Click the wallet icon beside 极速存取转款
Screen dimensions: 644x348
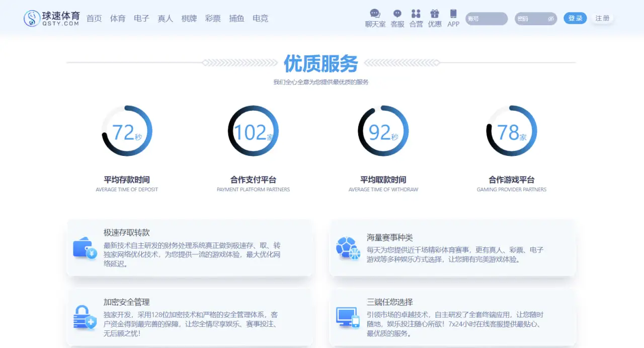coord(85,248)
